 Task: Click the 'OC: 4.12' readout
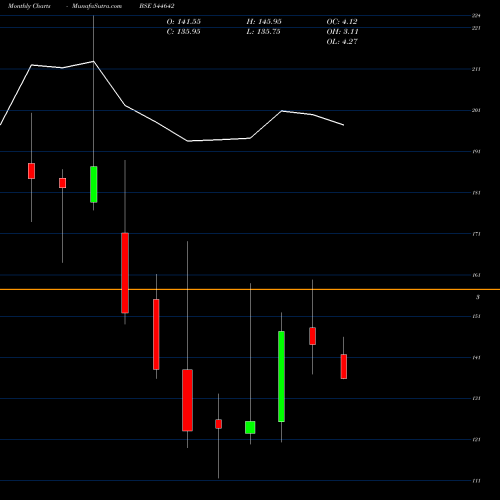click(342, 22)
